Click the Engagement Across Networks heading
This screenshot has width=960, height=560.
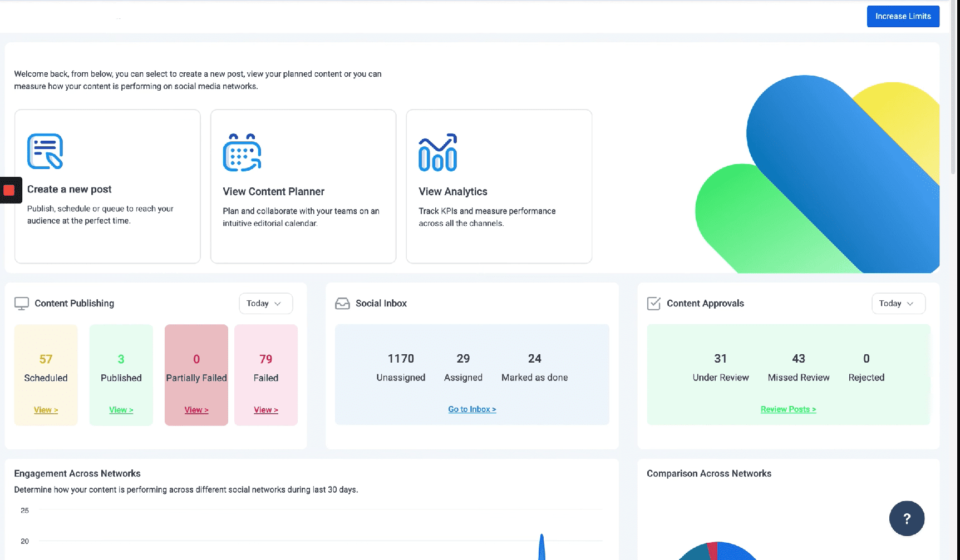tap(77, 473)
